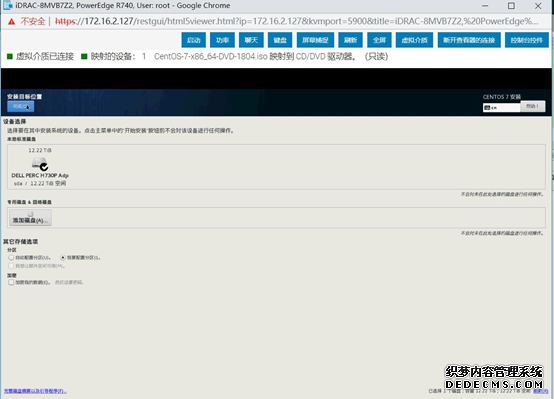Open the 键盘 (Keyboard) menu

click(280, 40)
